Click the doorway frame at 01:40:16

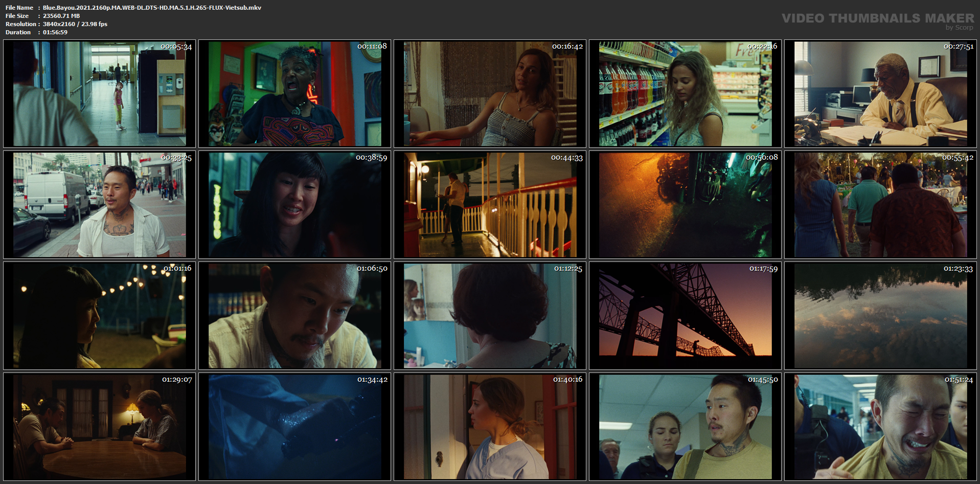(x=490, y=427)
